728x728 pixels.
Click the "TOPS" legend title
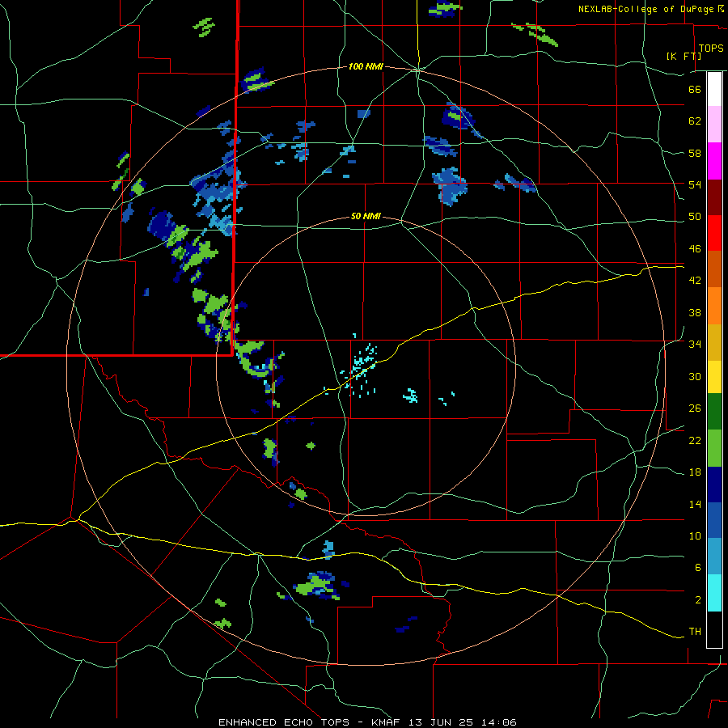(711, 48)
